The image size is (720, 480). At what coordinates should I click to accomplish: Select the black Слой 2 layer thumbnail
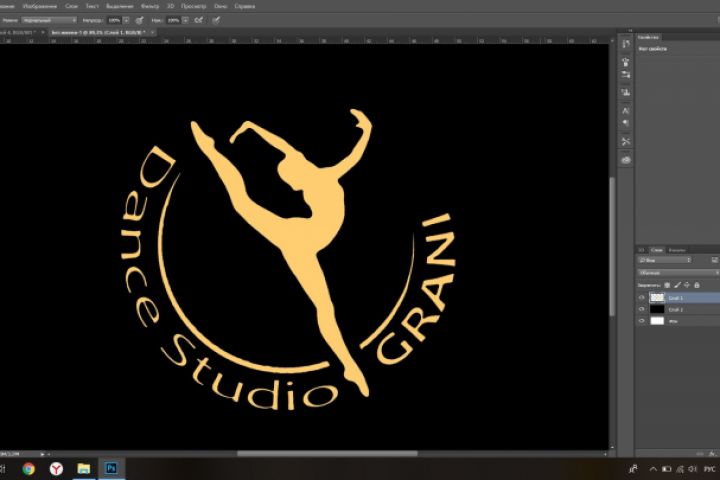click(x=657, y=310)
